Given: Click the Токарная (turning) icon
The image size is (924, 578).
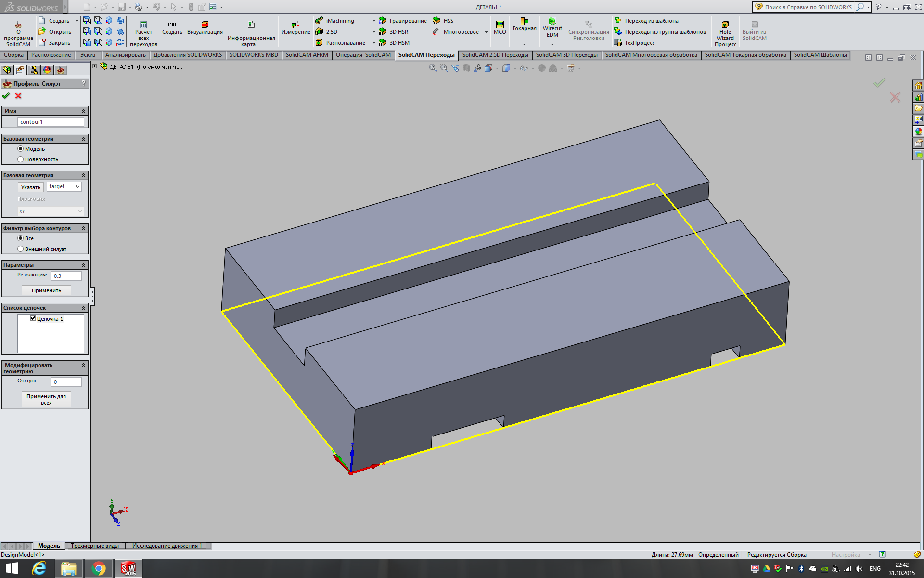Looking at the screenshot, I should (x=524, y=21).
